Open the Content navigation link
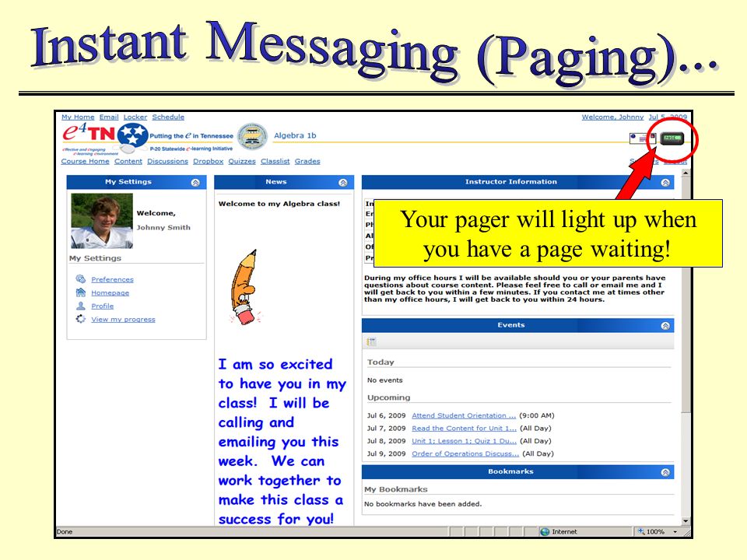The image size is (747, 560). 128,162
